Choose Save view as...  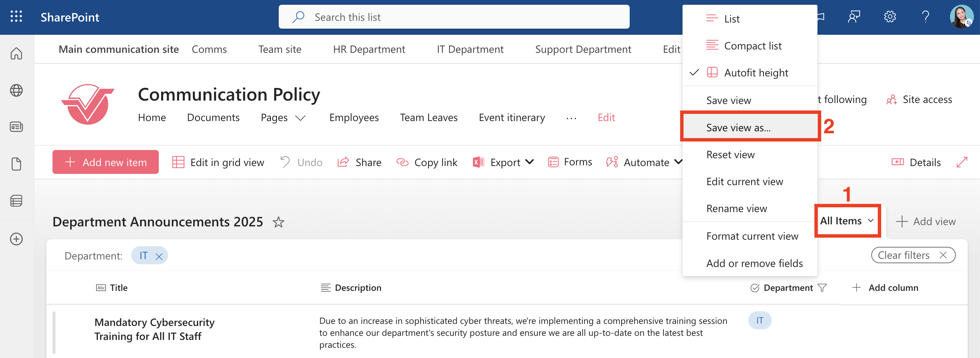tap(749, 128)
